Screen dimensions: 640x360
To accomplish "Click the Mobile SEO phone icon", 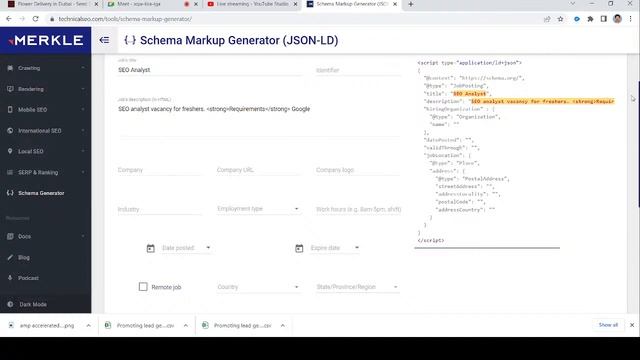I will coord(10,109).
